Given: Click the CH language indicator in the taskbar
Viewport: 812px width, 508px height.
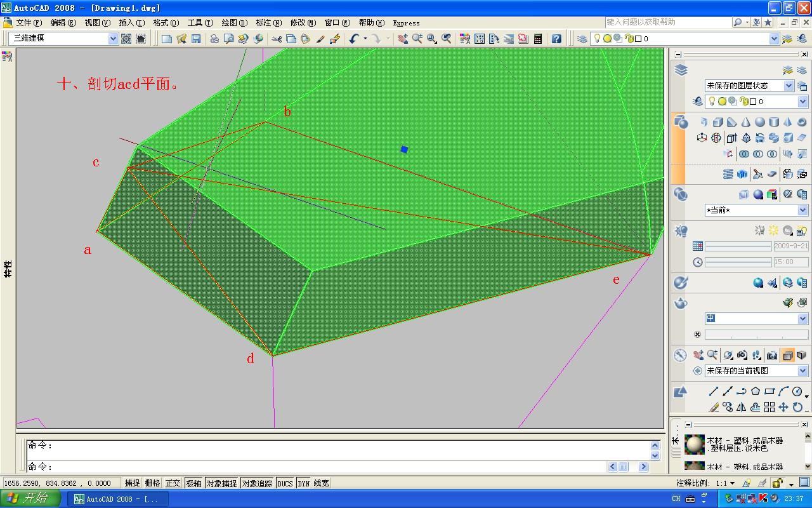Looking at the screenshot, I should point(676,499).
